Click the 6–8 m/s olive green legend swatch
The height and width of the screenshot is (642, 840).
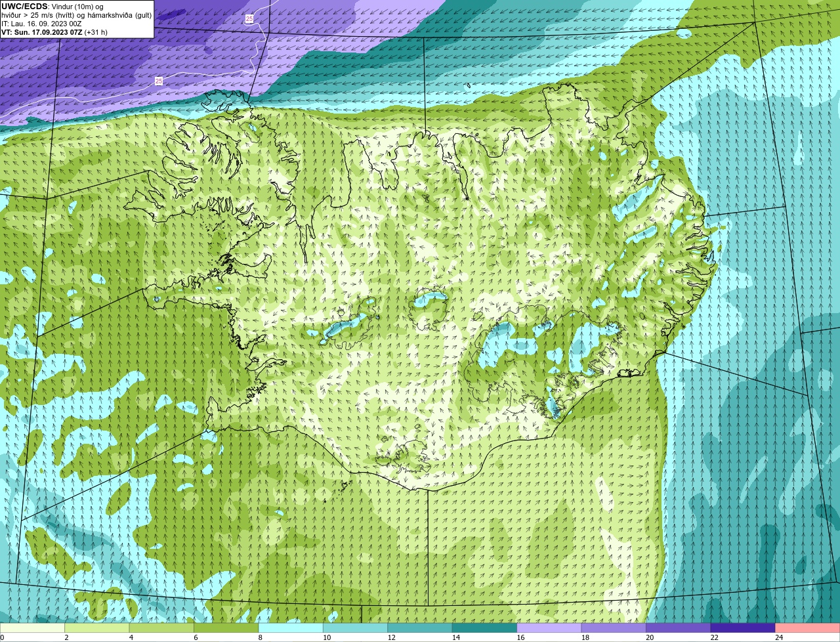tap(228, 628)
